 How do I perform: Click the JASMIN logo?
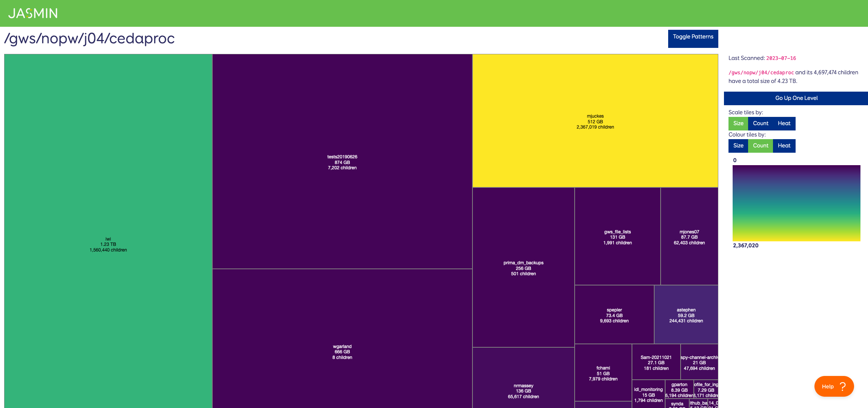pyautogui.click(x=33, y=13)
